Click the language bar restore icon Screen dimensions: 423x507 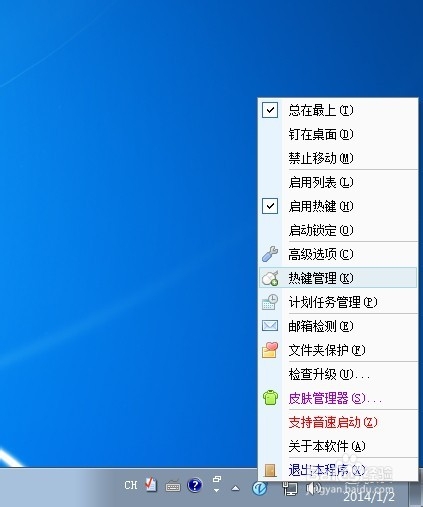tap(217, 479)
